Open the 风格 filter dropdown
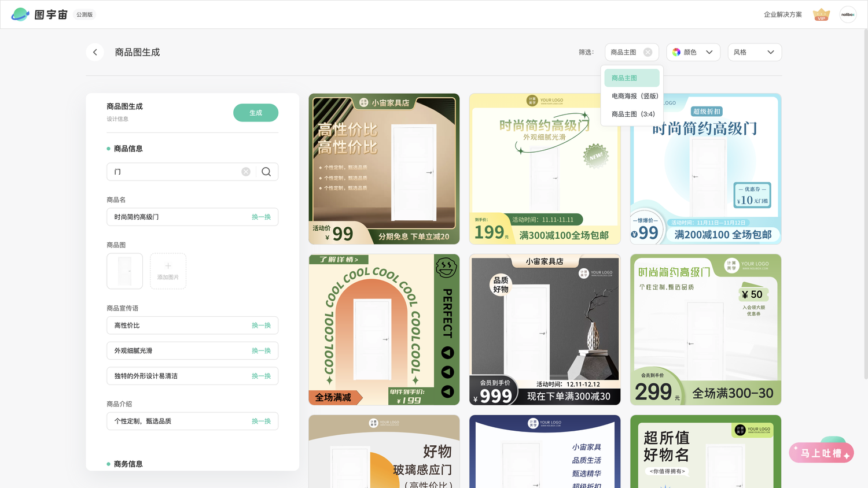 pyautogui.click(x=755, y=52)
